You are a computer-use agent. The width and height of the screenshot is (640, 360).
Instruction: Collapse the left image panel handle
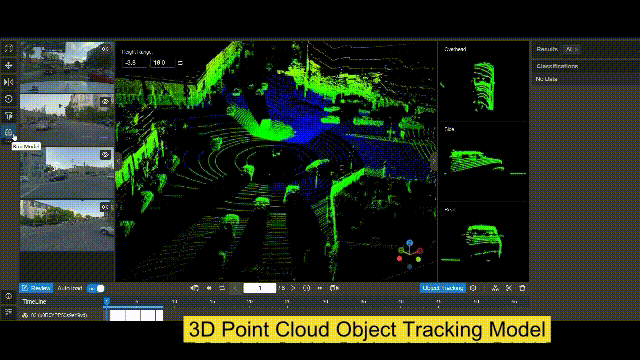(118, 161)
